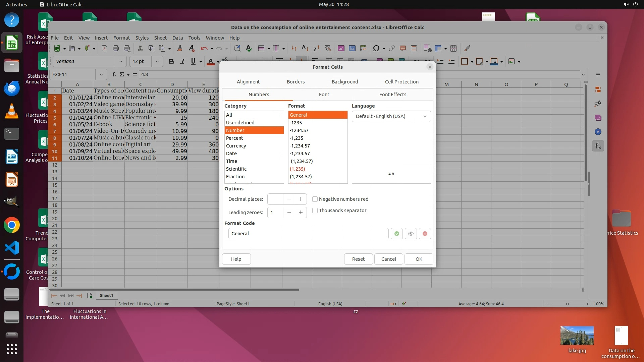Screen dimensions: 644x362
Task: Click the Sum sigma icon in formula bar
Action: pos(122,74)
